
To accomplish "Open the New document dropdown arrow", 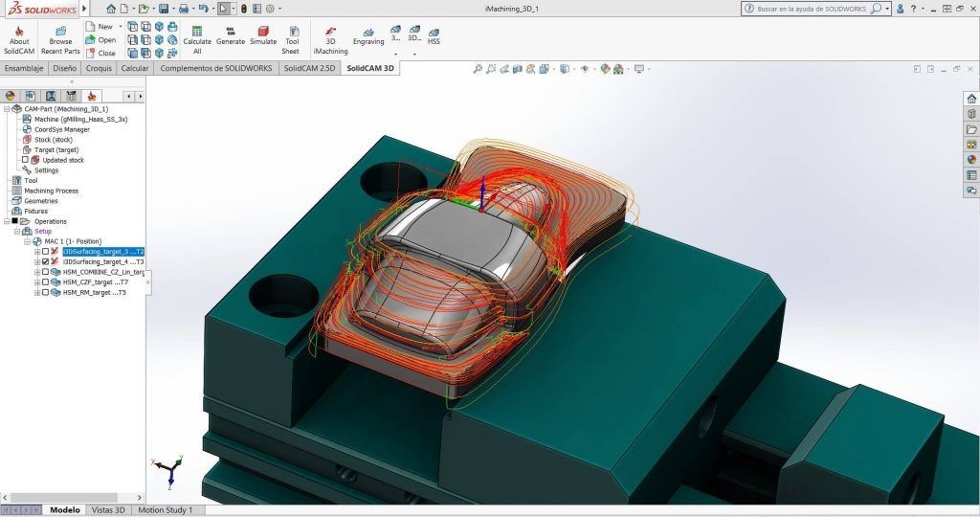I will click(x=121, y=27).
